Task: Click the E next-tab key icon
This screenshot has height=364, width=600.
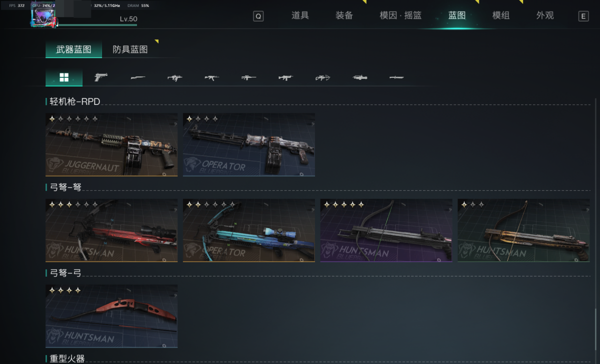Action: point(583,16)
